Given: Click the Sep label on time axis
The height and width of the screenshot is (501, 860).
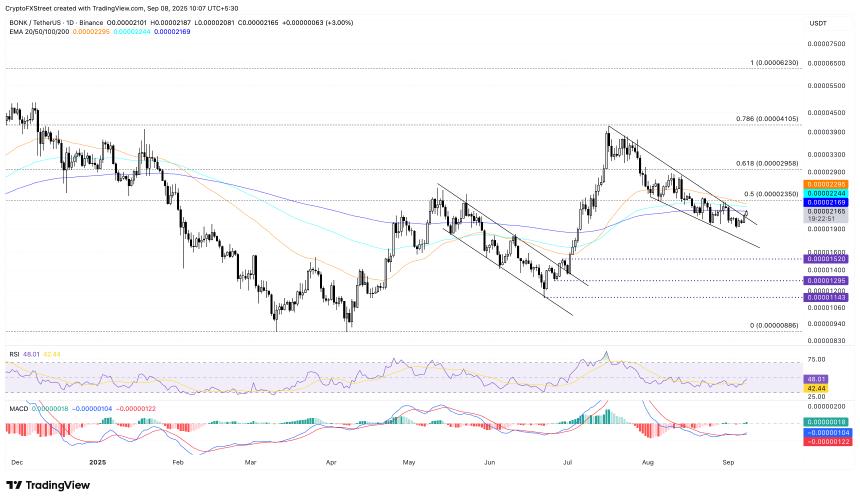Looking at the screenshot, I should pyautogui.click(x=728, y=463).
